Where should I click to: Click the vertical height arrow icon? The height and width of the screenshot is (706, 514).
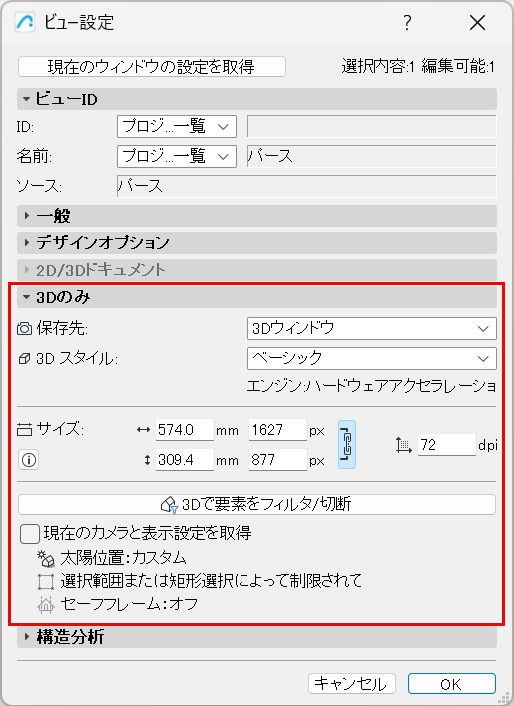coord(147,460)
